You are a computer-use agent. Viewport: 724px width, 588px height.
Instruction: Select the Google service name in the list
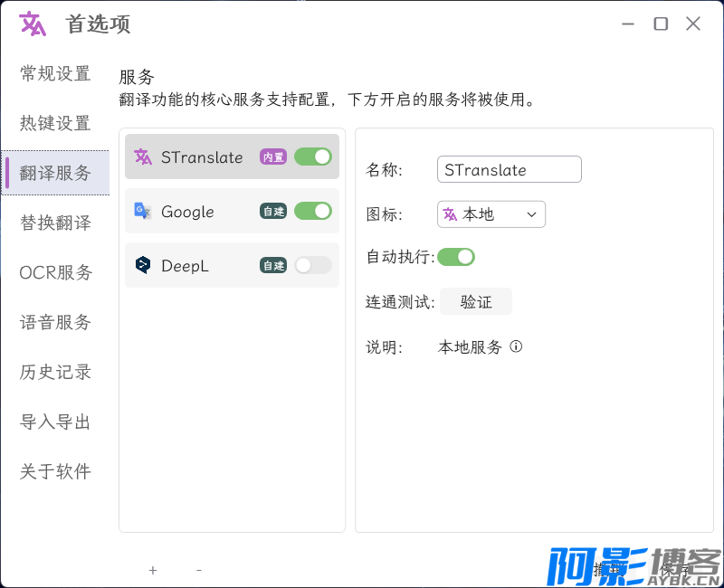pos(187,212)
